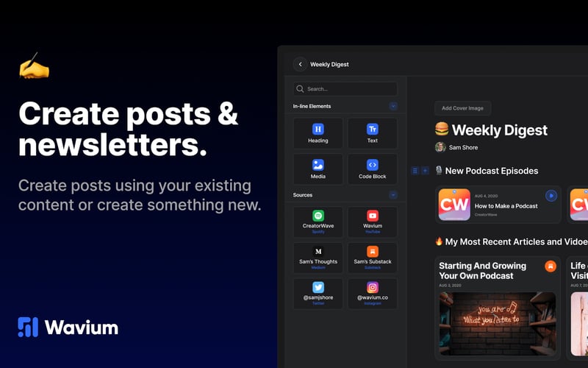Click the Add Cover Image button
This screenshot has height=368, width=588.
pos(462,108)
